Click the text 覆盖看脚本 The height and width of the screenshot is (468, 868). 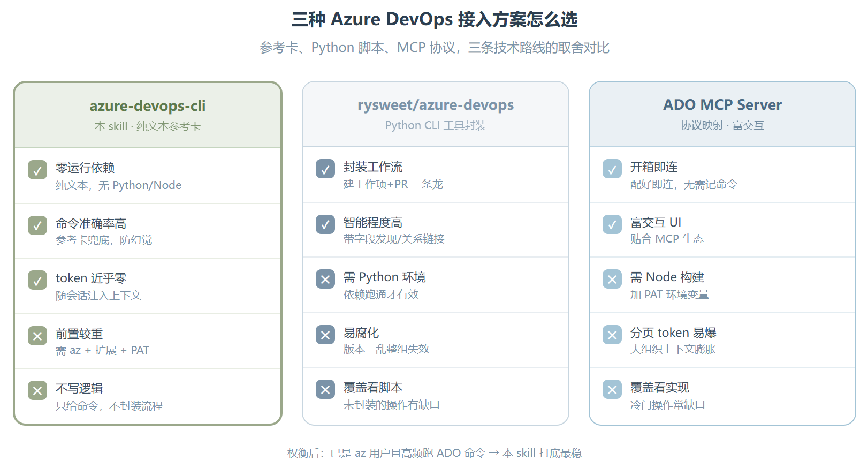point(373,388)
